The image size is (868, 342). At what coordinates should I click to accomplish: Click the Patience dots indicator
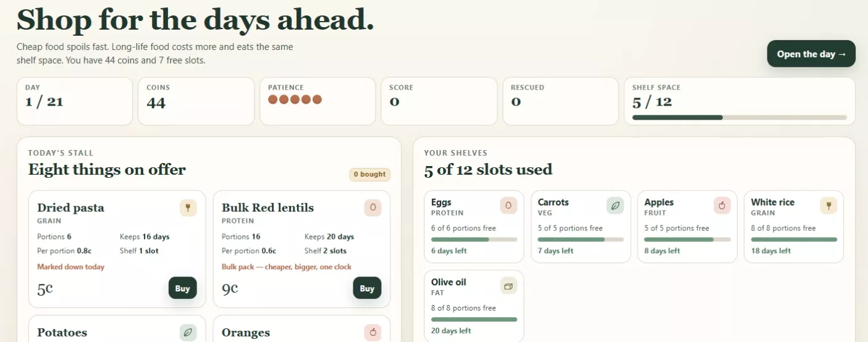point(295,99)
